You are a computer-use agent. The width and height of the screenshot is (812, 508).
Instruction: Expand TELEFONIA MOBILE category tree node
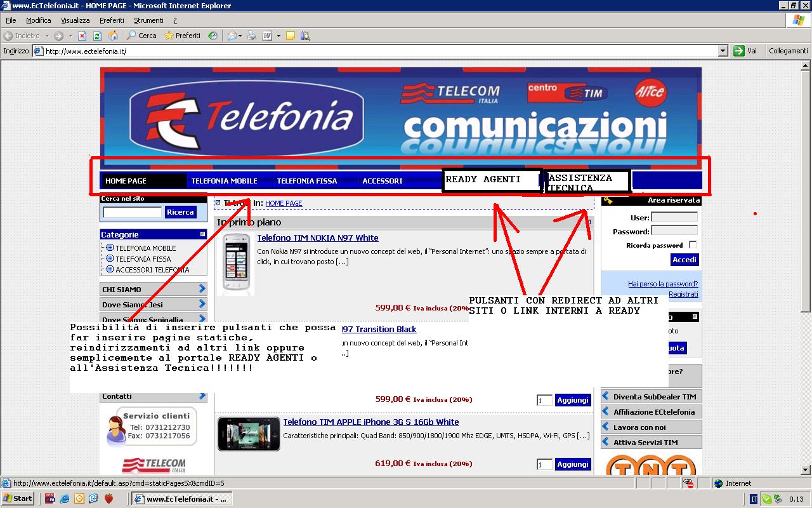[x=110, y=248]
